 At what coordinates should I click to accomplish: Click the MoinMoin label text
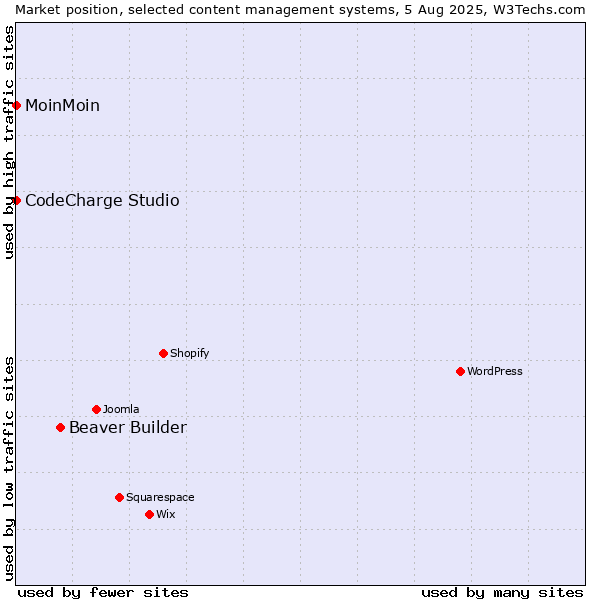[62, 105]
